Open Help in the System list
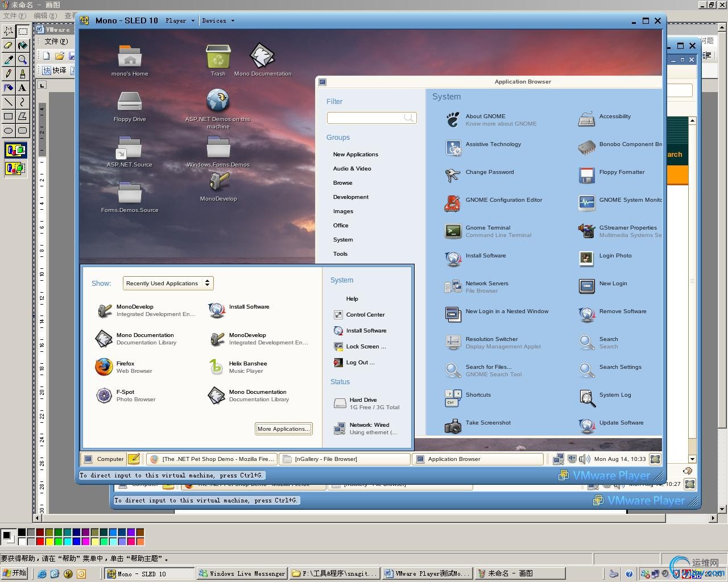Viewport: 728px width, 582px height. 352,299
